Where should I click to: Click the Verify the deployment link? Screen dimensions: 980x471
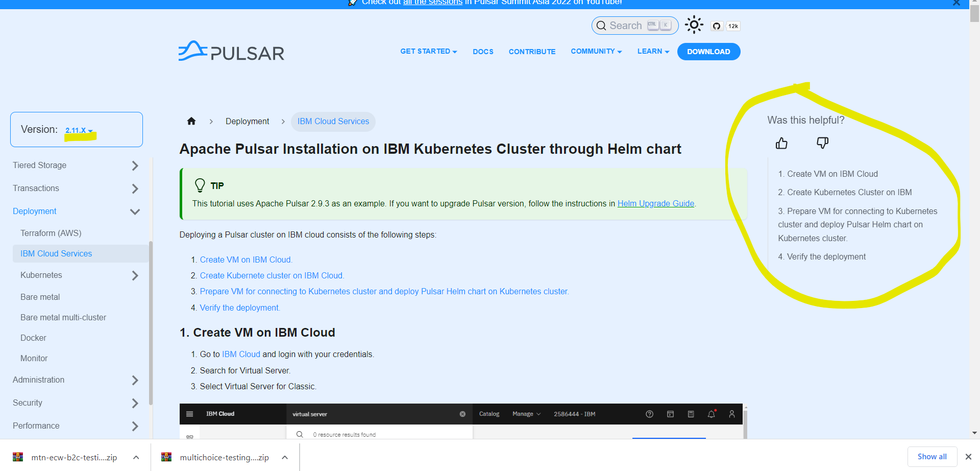coord(240,308)
